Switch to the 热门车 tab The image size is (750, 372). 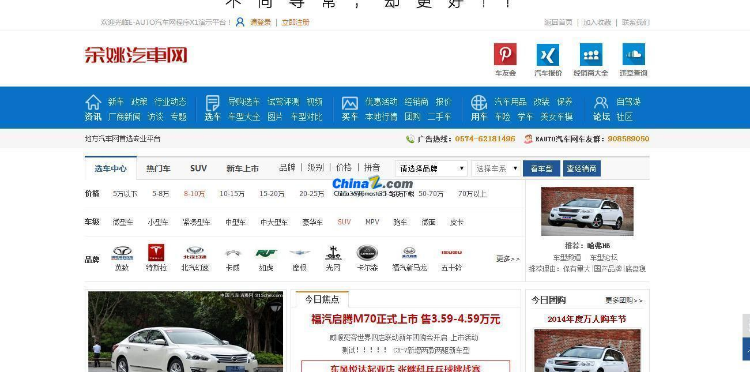[x=158, y=168]
